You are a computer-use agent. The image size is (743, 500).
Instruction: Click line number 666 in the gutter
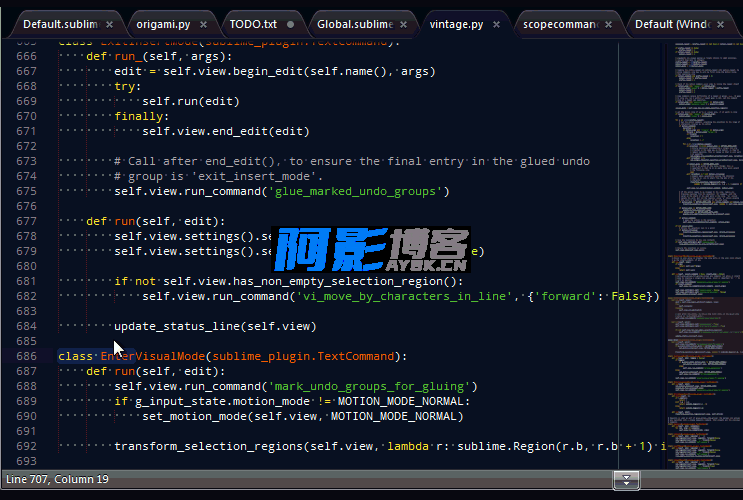click(x=27, y=56)
